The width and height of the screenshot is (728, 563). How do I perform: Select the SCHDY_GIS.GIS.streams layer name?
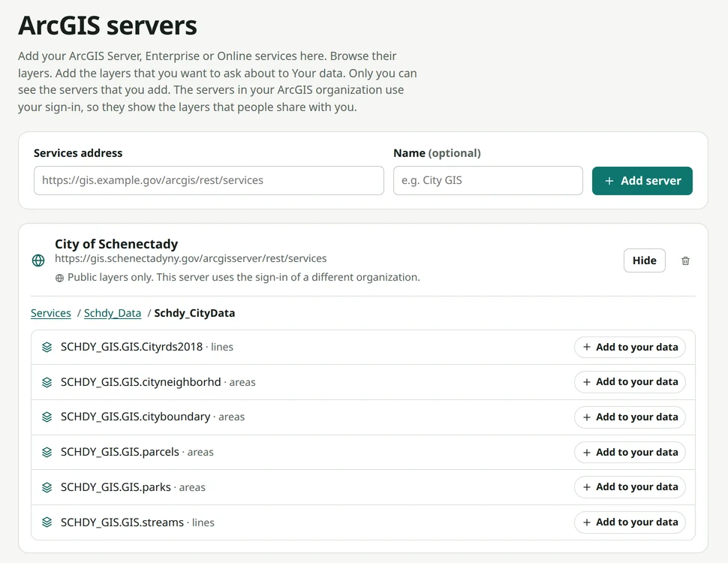(x=122, y=522)
